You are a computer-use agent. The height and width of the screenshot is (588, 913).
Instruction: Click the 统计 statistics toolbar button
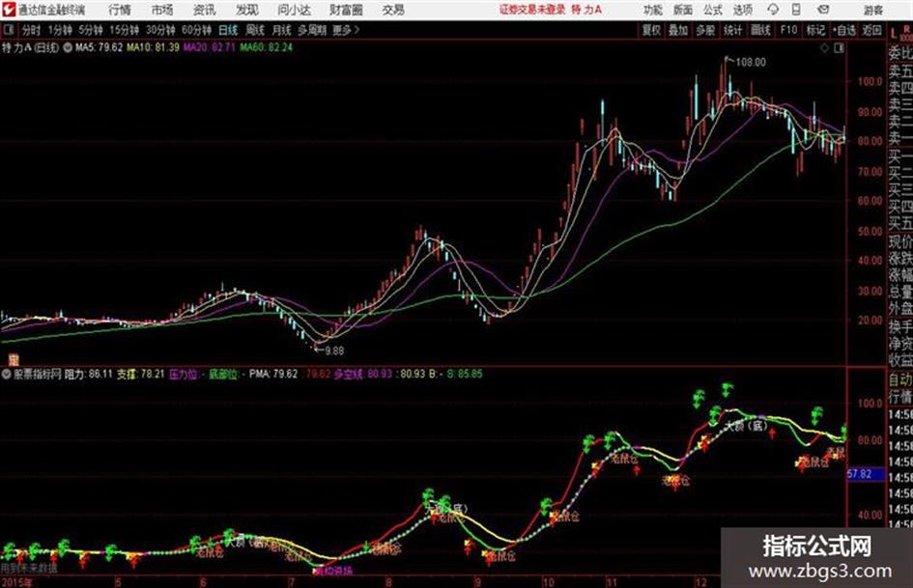(x=732, y=30)
